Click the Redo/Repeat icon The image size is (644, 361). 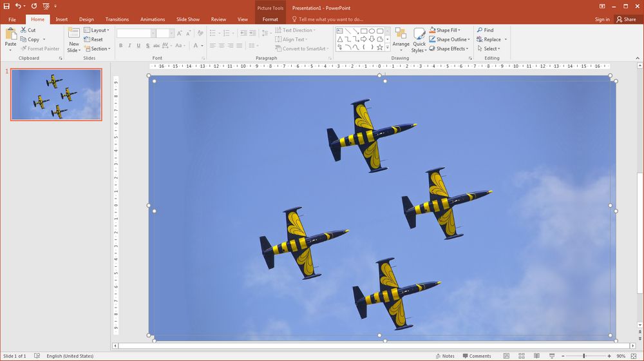pos(34,6)
